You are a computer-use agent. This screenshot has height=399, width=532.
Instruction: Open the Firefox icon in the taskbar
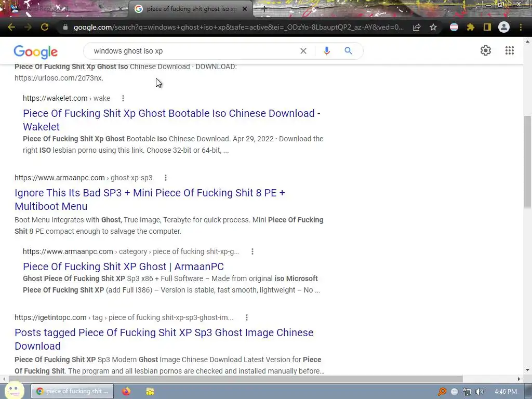pyautogui.click(x=126, y=391)
